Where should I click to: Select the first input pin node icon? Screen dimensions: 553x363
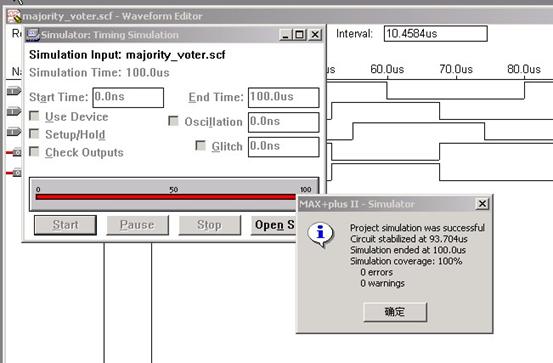pos(14,91)
